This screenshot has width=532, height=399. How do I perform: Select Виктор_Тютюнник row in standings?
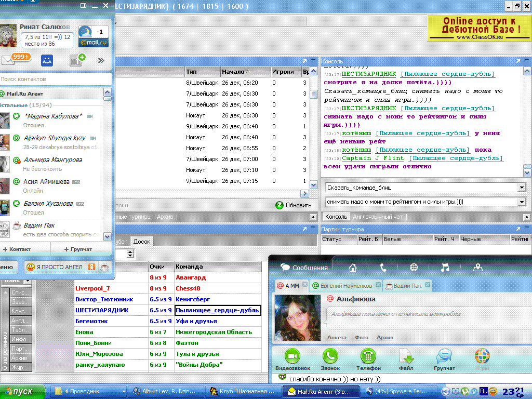[168, 299]
